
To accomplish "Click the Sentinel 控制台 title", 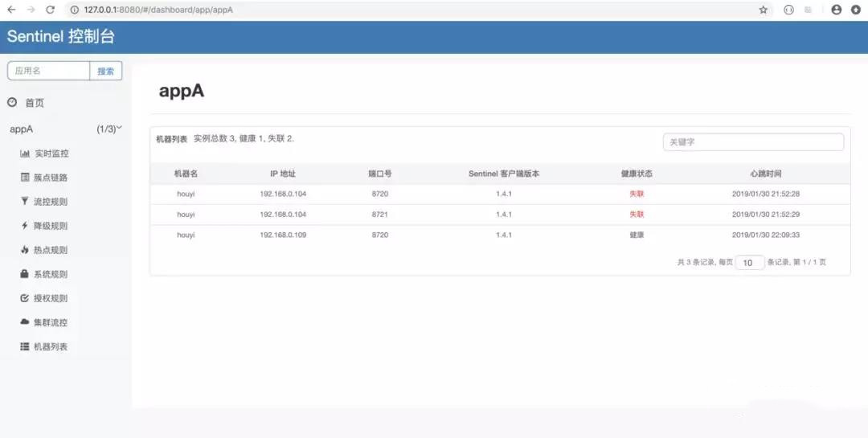I will click(x=61, y=36).
